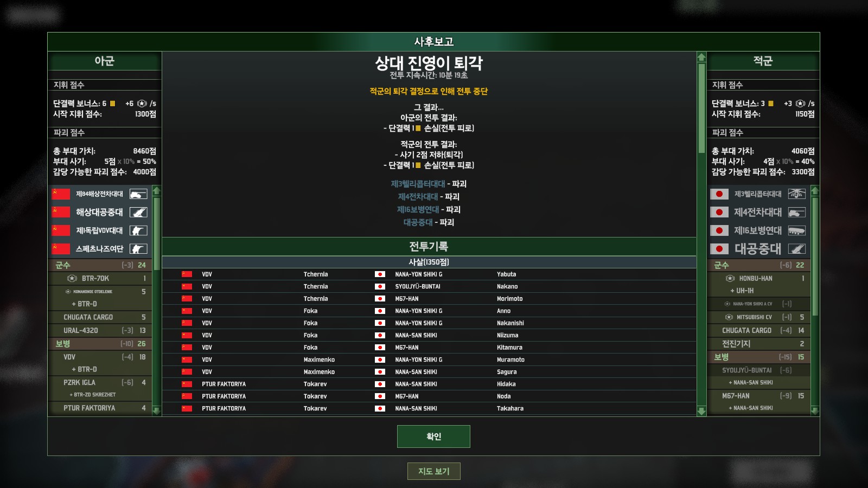Click the APC icon beside 제16보병연대
Viewport: 868px width, 488px height.
(796, 230)
